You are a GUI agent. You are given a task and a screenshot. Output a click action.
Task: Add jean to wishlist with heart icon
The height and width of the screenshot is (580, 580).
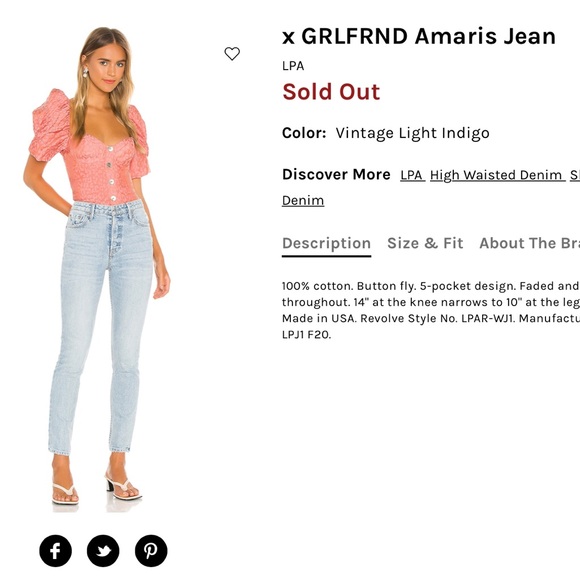pos(232,54)
